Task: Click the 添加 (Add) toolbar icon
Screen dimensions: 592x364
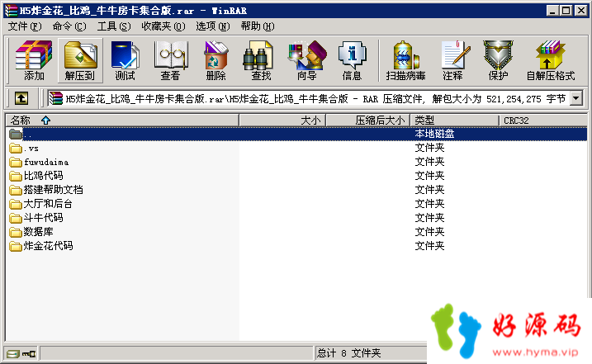Action: coord(34,60)
